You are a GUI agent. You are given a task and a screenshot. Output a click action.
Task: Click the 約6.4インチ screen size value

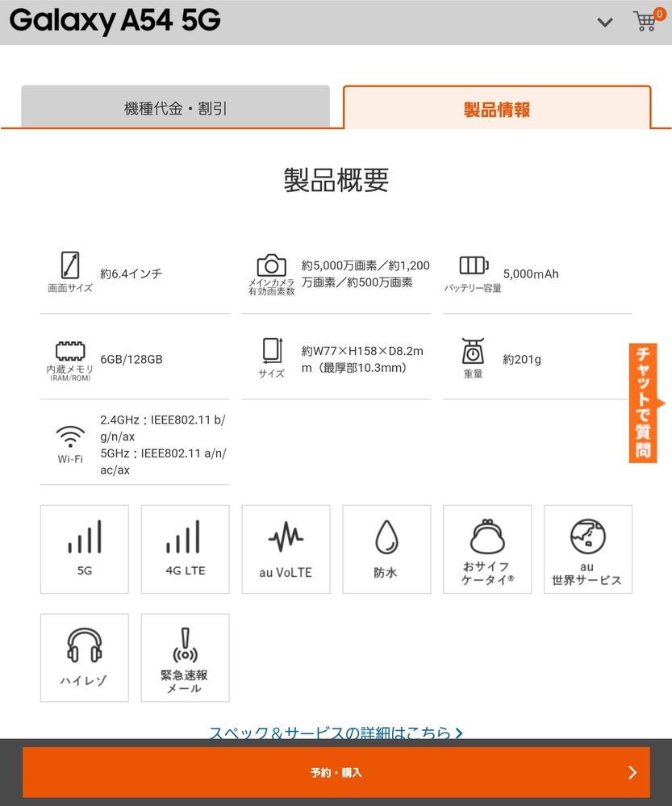pos(131,274)
